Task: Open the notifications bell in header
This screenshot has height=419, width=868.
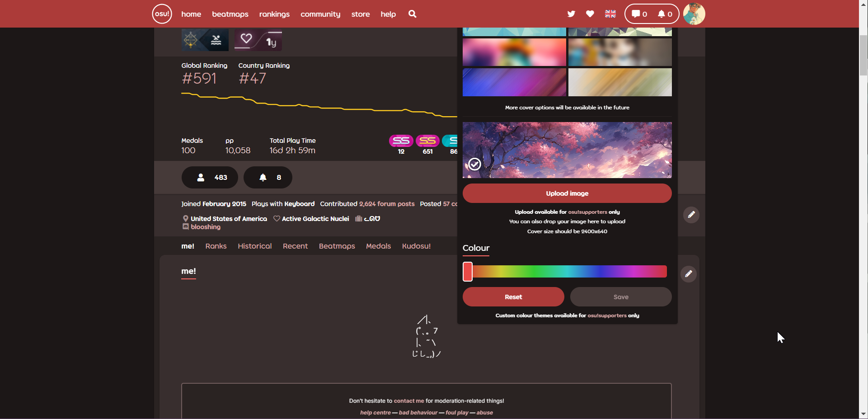Action: click(665, 14)
